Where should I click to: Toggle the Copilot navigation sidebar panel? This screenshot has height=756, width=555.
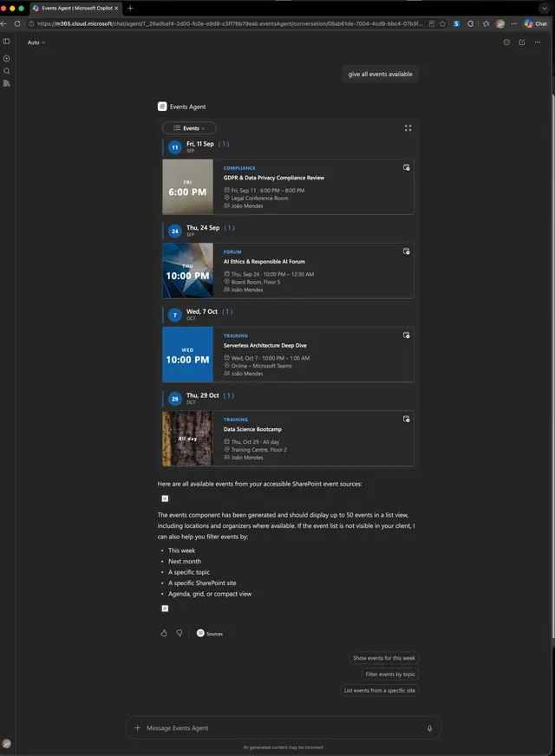coord(6,42)
